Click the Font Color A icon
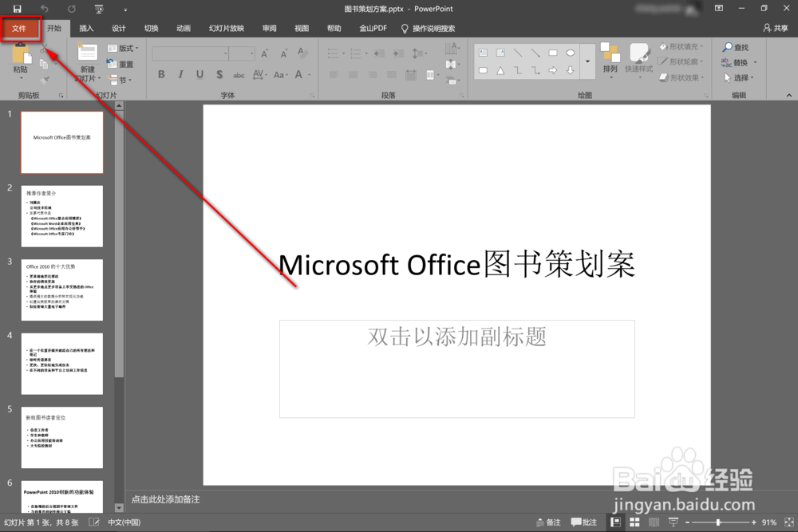Image resolution: width=798 pixels, height=532 pixels. (x=298, y=75)
